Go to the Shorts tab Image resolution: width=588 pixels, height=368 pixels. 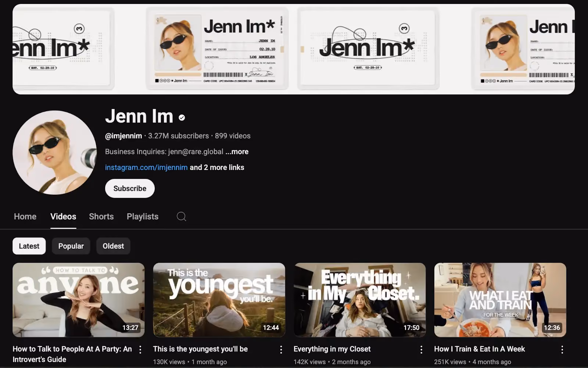tap(101, 216)
